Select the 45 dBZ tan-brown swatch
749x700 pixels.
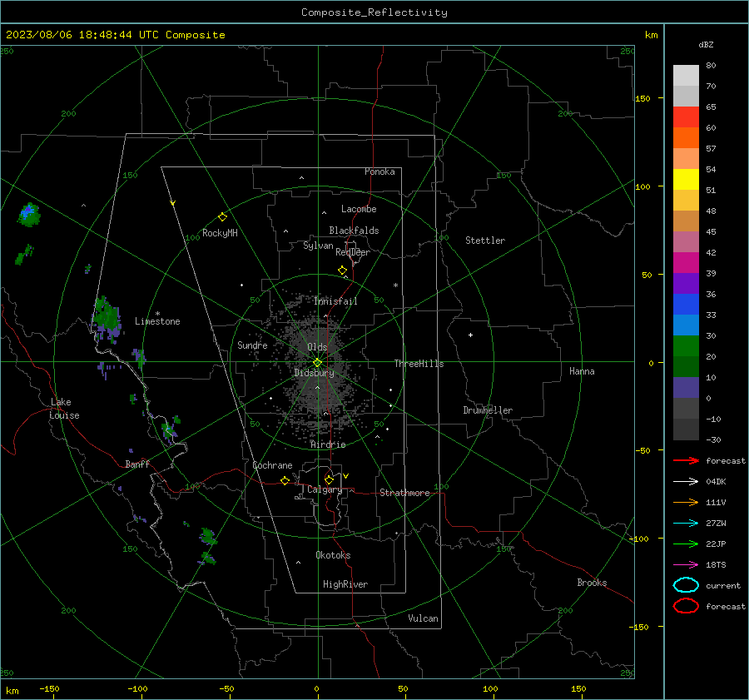(x=686, y=221)
